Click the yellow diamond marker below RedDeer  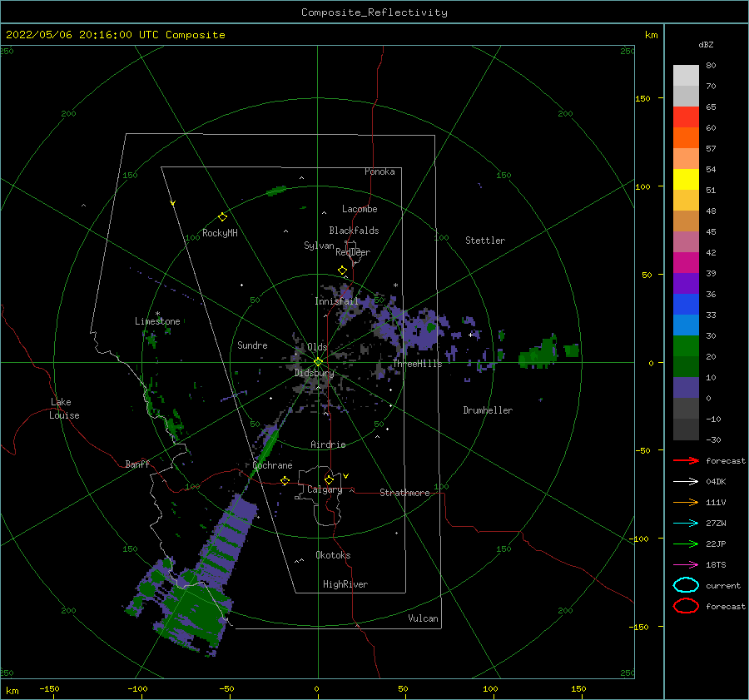[342, 271]
